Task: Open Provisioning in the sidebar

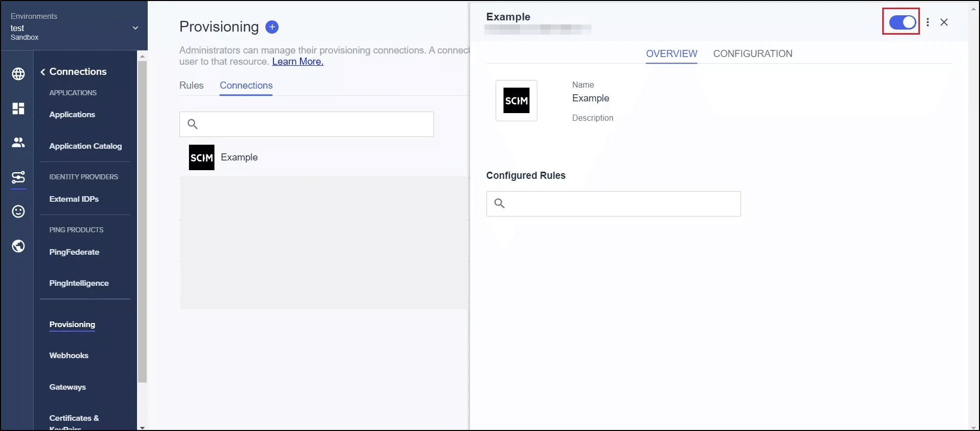Action: pos(72,325)
